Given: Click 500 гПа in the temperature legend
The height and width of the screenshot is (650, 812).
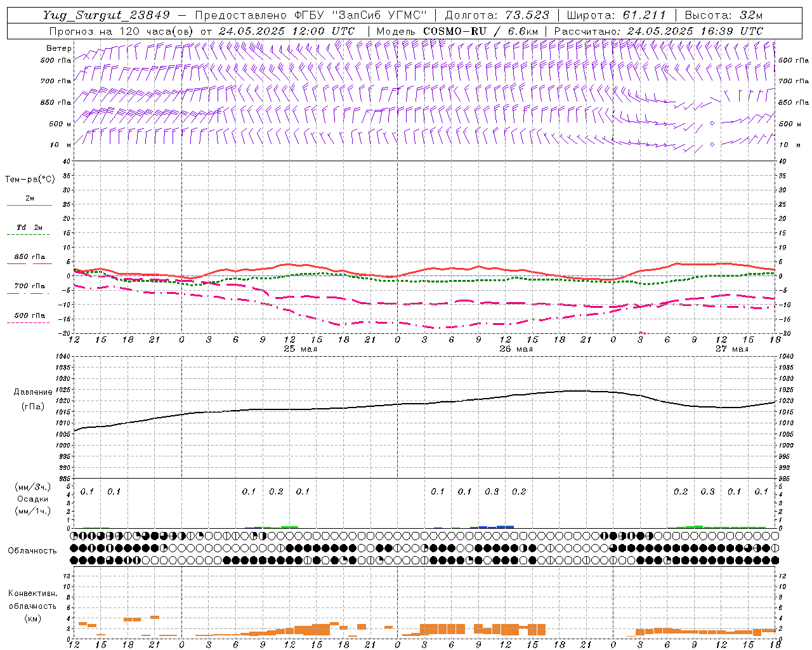Looking at the screenshot, I should click(29, 315).
